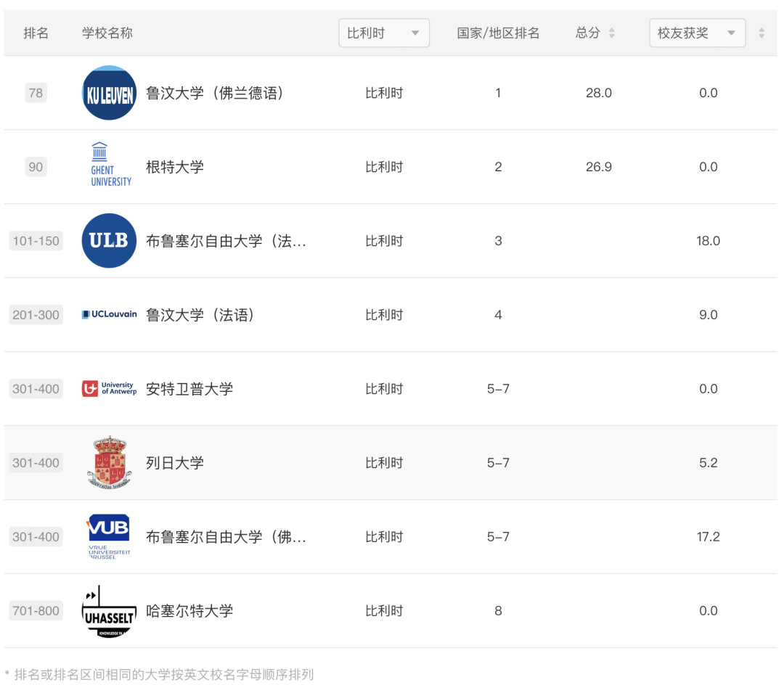This screenshot has height=685, width=784.
Task: Click the 国家/地区排名 column header
Action: point(498,33)
